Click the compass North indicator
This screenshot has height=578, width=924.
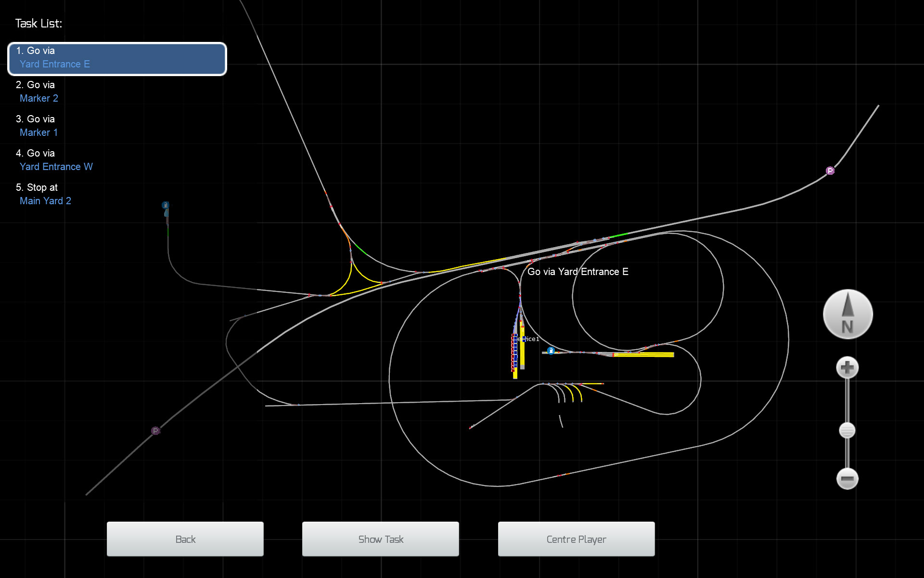(x=847, y=314)
